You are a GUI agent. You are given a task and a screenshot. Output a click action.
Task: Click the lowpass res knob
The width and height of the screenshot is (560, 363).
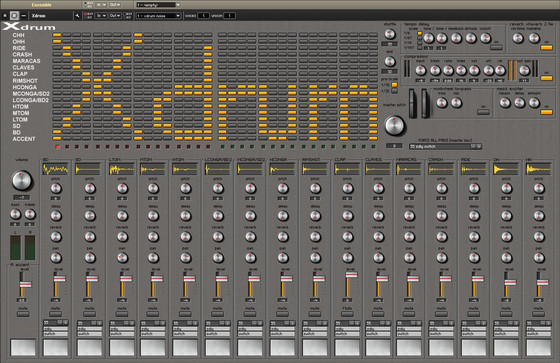(456, 103)
